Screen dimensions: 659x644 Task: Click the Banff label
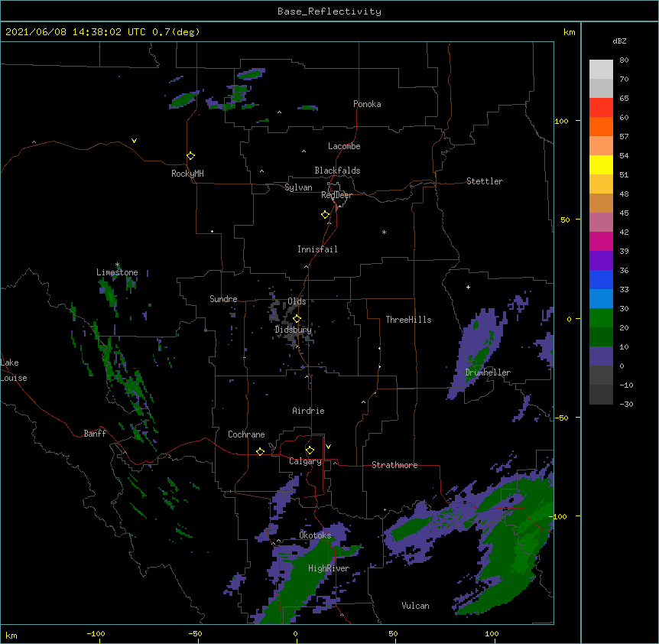[95, 434]
